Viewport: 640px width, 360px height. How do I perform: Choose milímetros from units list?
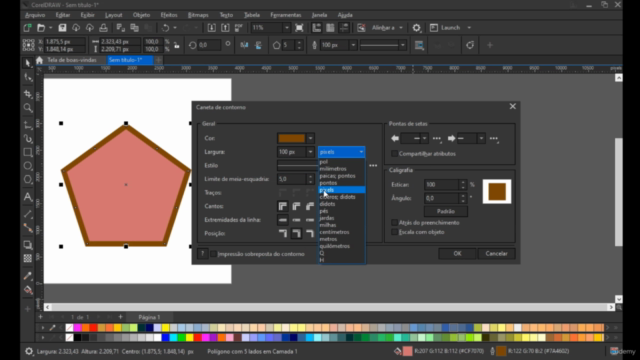click(x=341, y=169)
